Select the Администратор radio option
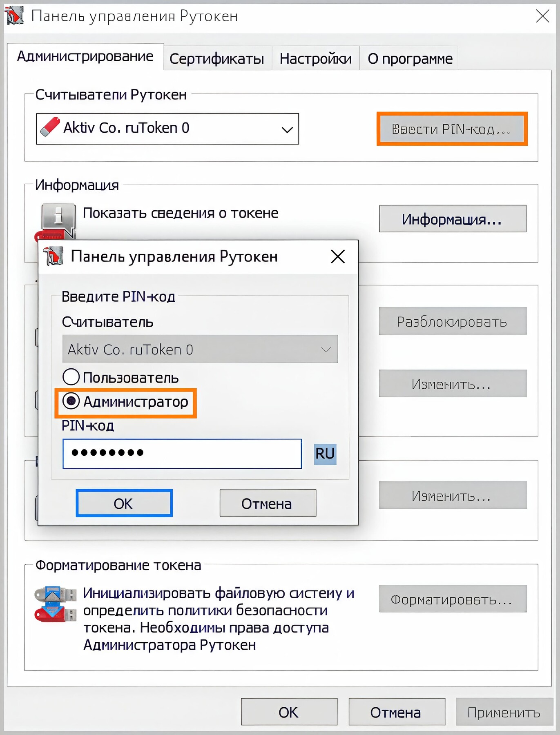This screenshot has height=735, width=560. pos(71,401)
